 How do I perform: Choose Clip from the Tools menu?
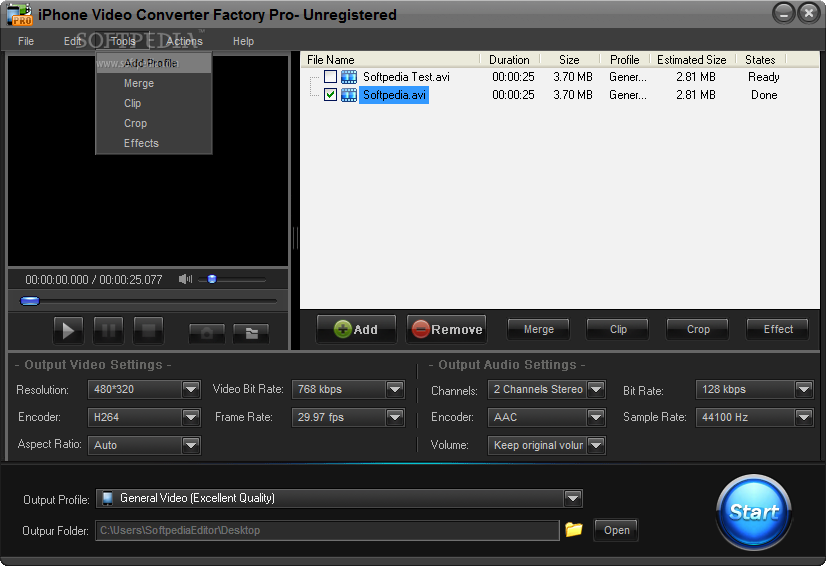[x=154, y=103]
